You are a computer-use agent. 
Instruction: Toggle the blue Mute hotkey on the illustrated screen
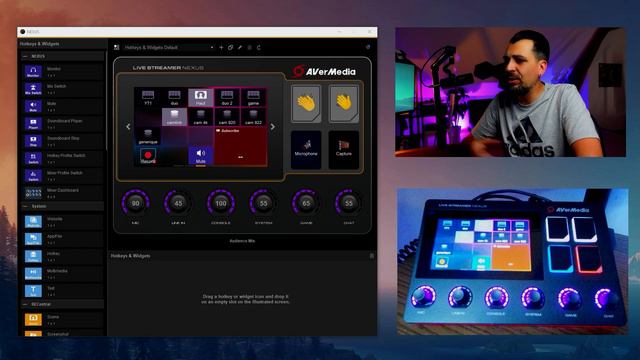[x=200, y=156]
